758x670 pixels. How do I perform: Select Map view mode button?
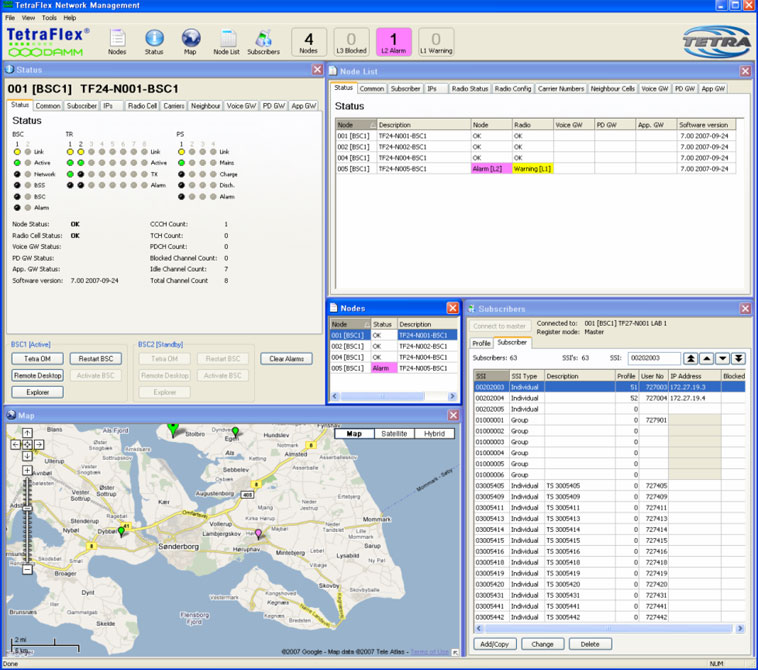[354, 434]
